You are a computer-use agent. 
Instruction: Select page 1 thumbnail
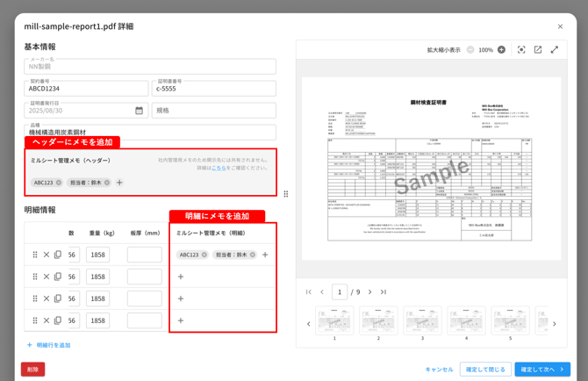point(334,320)
